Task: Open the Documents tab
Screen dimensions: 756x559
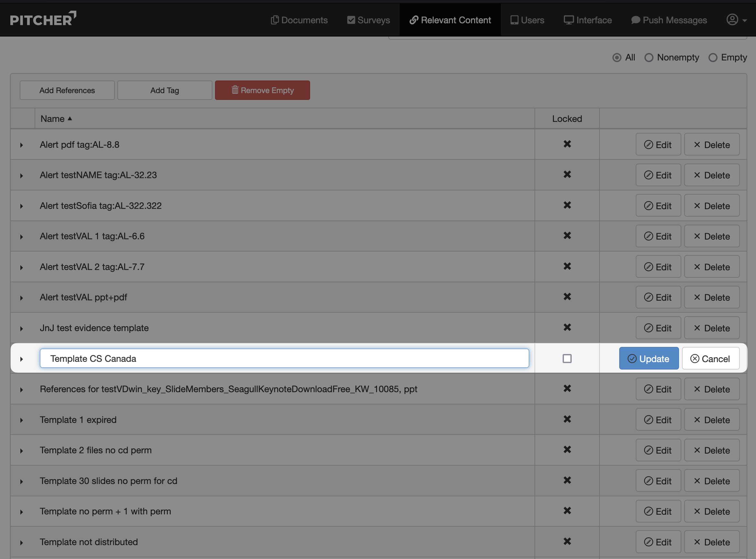Action: click(x=299, y=20)
